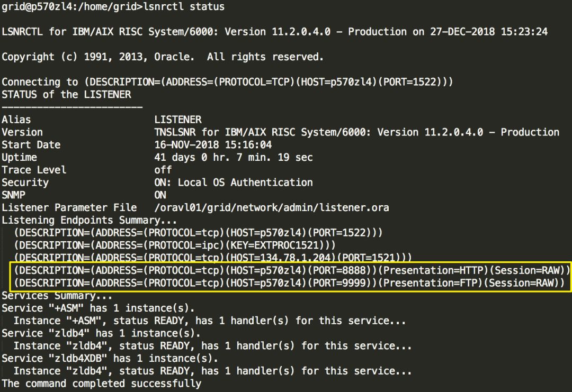Click the 'Connecting to' description line
This screenshot has height=392, width=572.
tap(227, 82)
